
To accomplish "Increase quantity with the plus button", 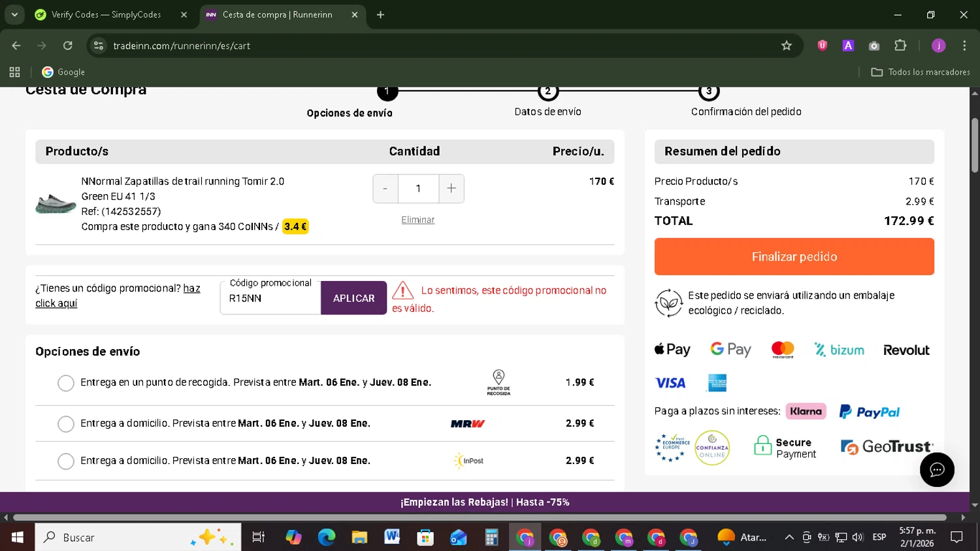I will click(x=451, y=188).
